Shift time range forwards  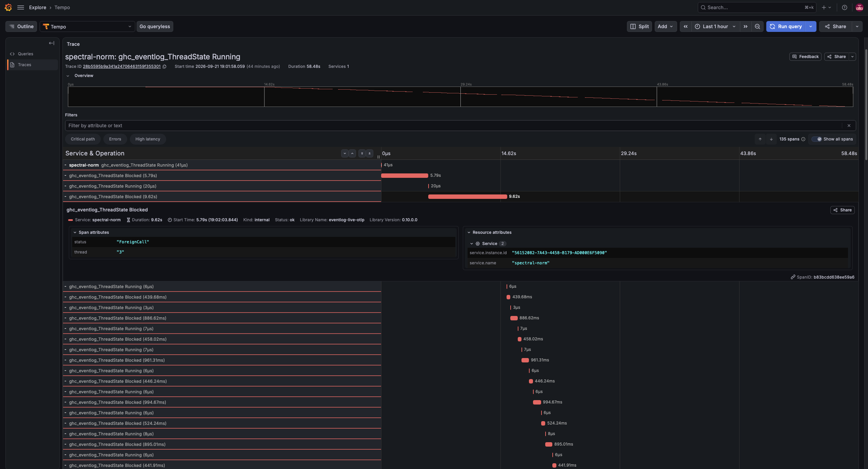click(x=745, y=26)
